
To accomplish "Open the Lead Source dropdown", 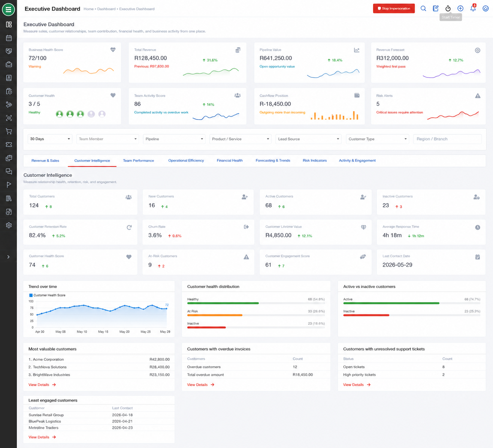I will (308, 139).
